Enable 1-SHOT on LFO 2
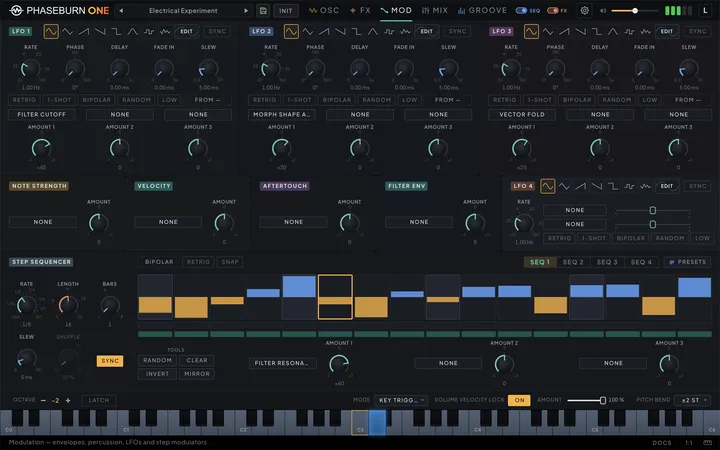 click(x=299, y=100)
